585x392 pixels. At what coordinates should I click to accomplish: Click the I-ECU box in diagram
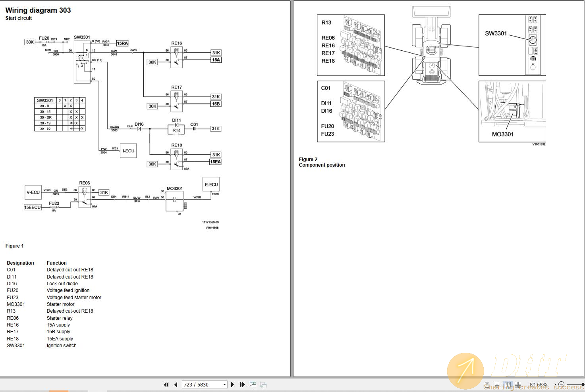click(x=128, y=151)
